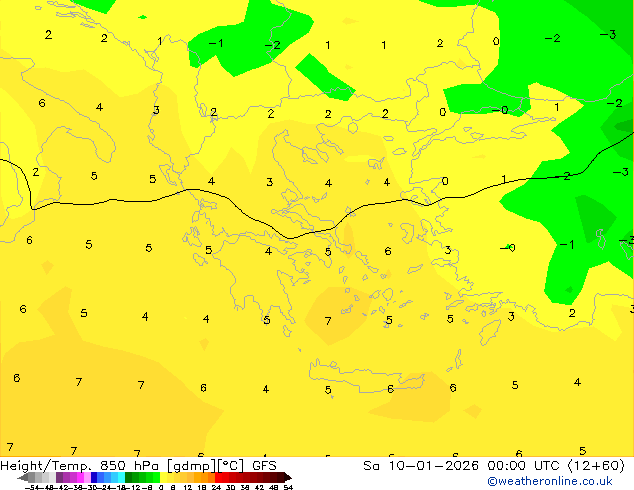The height and width of the screenshot is (490, 634).
Task: Click the gray left arrow end of legend
Action: point(23,477)
